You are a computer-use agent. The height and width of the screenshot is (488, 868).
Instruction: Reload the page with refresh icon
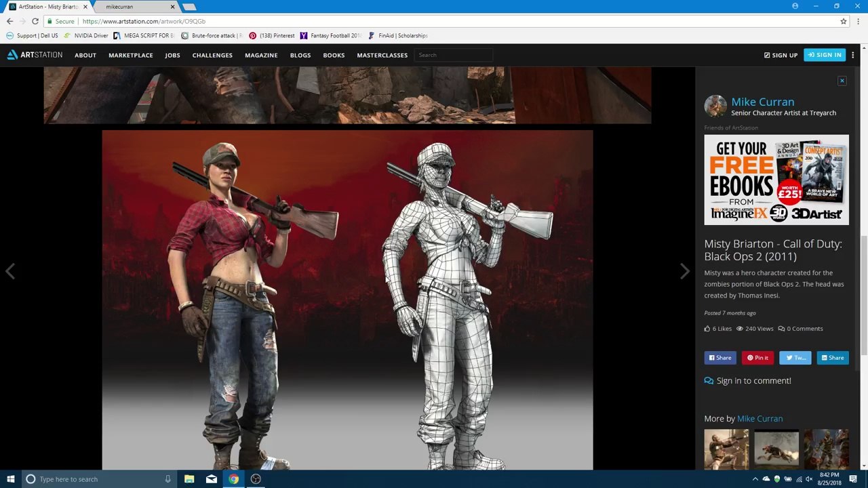point(35,21)
